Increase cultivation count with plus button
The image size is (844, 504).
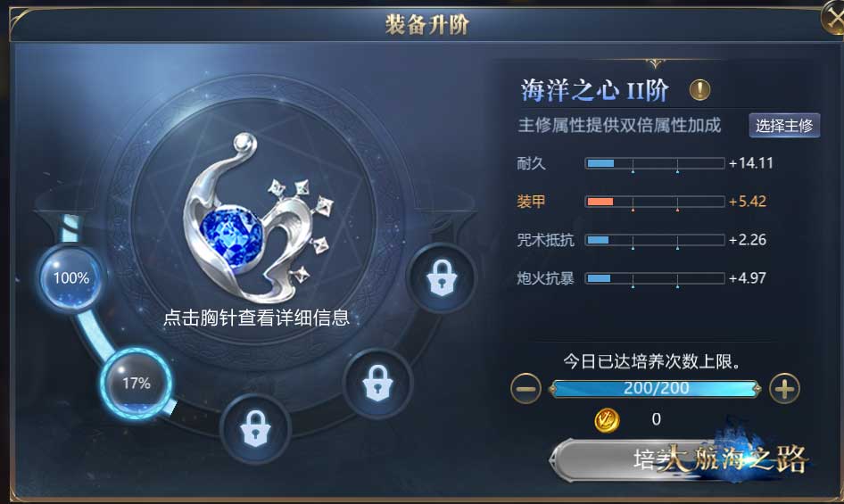[x=784, y=388]
